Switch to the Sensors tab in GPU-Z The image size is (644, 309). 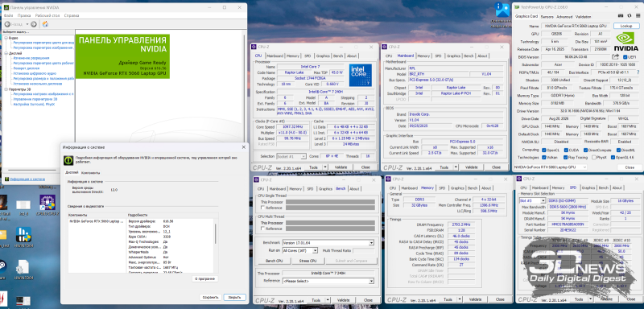click(x=547, y=17)
